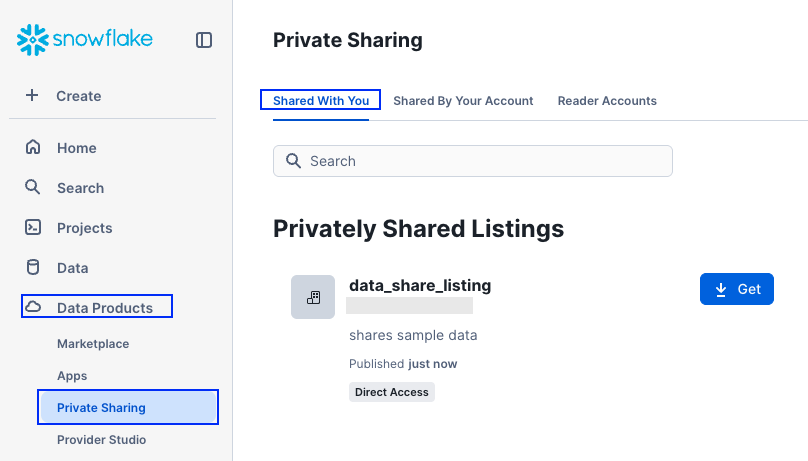Image resolution: width=808 pixels, height=461 pixels.
Task: Click the 'Published just now' text
Action: [403, 364]
